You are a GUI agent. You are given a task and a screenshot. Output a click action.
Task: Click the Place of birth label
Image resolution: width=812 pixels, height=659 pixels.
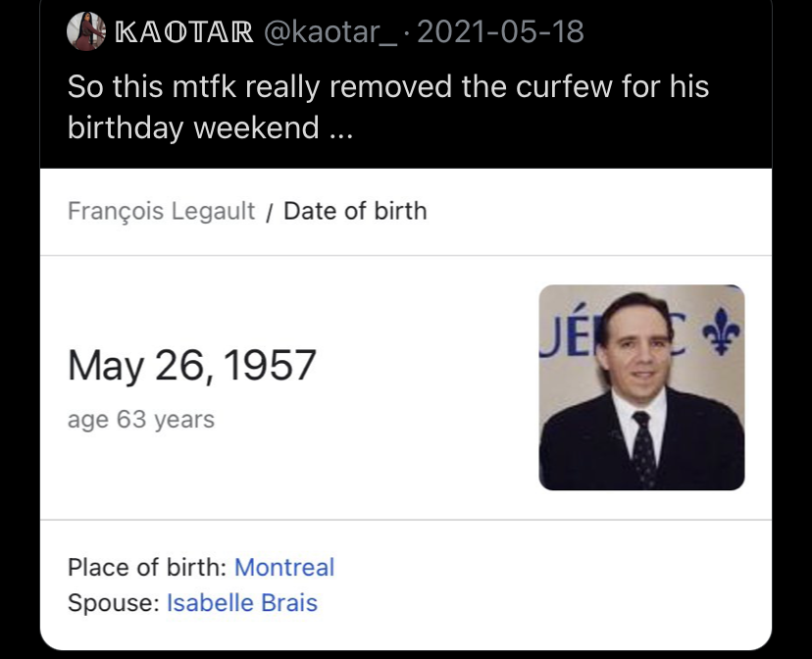(147, 568)
